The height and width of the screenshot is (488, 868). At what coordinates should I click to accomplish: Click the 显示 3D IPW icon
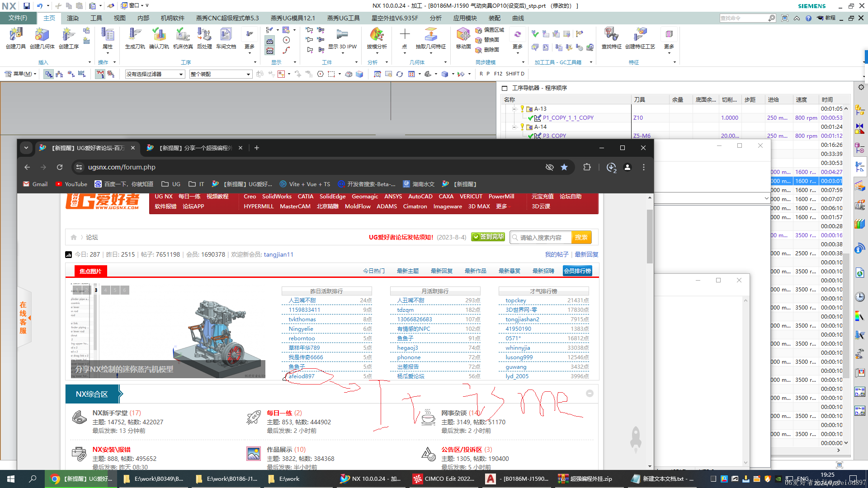click(342, 38)
